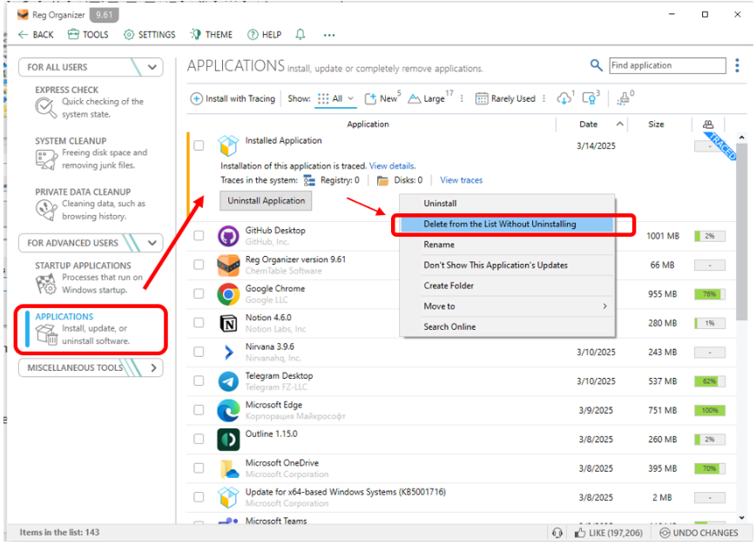The height and width of the screenshot is (545, 756).
Task: Click the search magnifier icon
Action: coord(596,65)
